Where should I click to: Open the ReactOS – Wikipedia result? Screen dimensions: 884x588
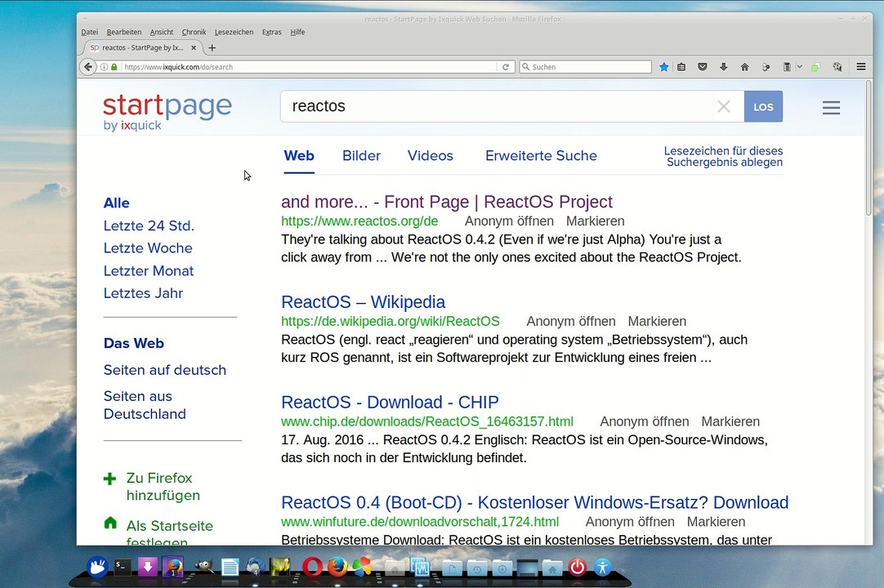363,302
